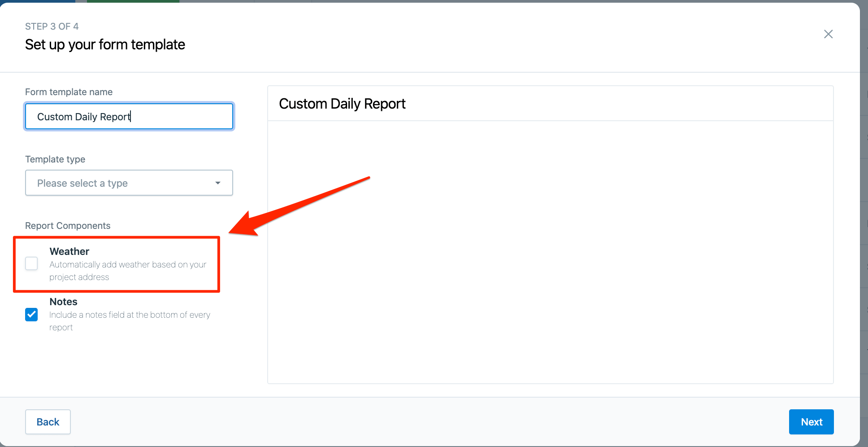The image size is (868, 447).
Task: Proceed to step 4 of the wizard
Action: click(811, 422)
